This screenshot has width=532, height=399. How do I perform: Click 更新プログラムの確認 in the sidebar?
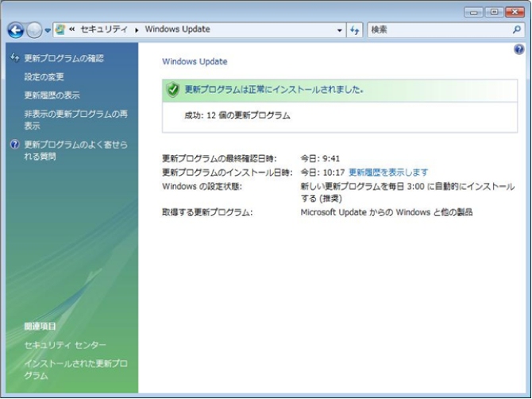coord(64,58)
